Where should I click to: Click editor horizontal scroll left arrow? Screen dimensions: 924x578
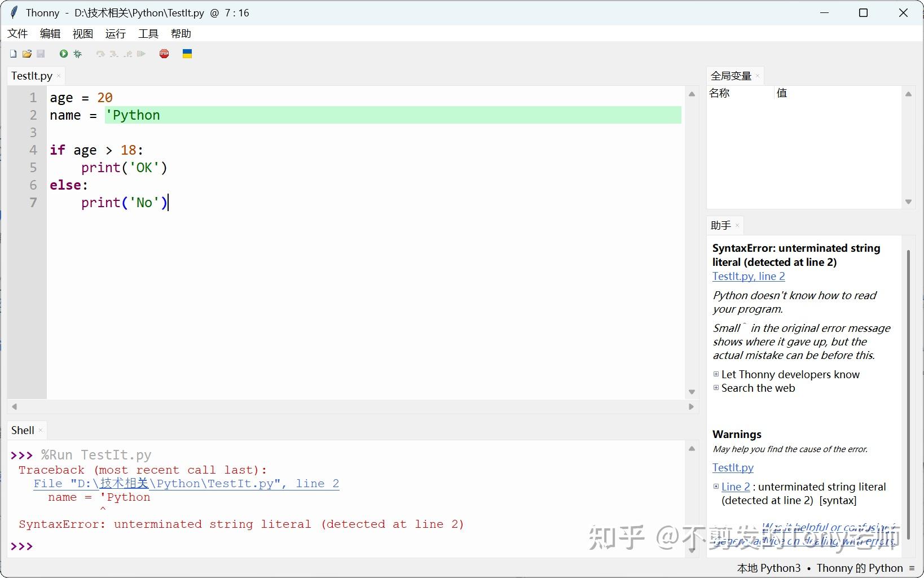[14, 406]
